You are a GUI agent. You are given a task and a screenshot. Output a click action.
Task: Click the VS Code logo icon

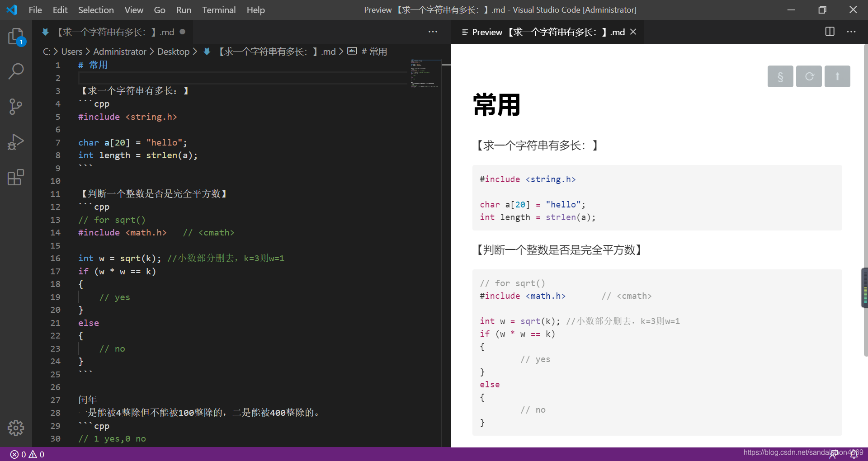tap(12, 9)
